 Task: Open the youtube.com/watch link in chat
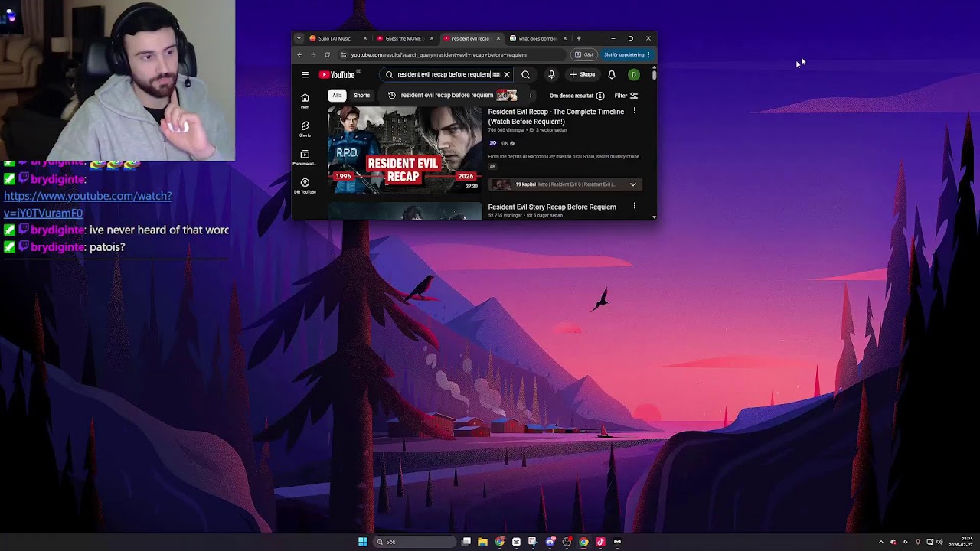(x=88, y=204)
